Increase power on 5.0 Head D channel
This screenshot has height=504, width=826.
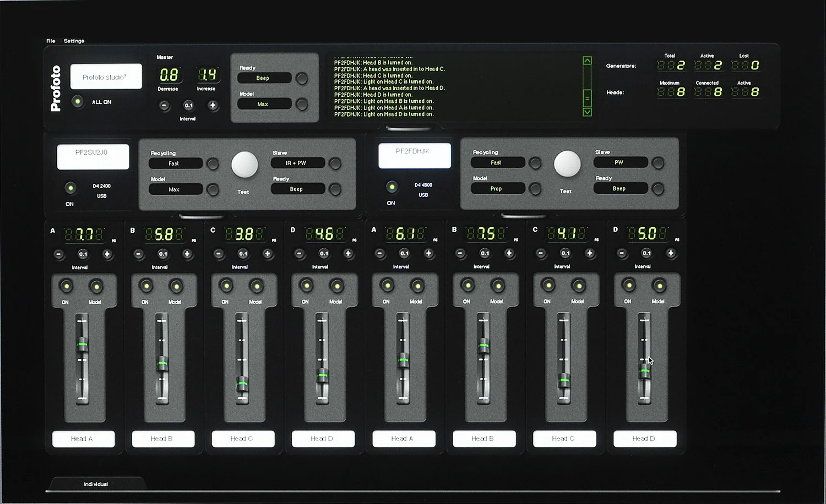(671, 253)
